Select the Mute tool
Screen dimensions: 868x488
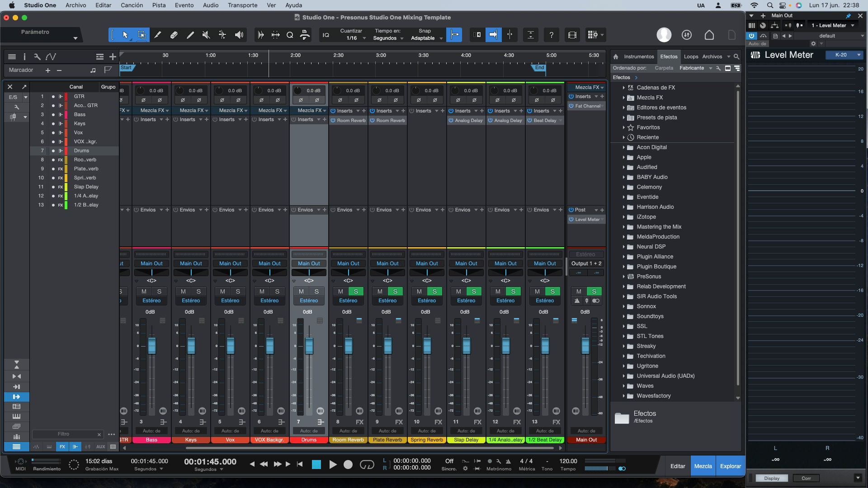point(206,35)
